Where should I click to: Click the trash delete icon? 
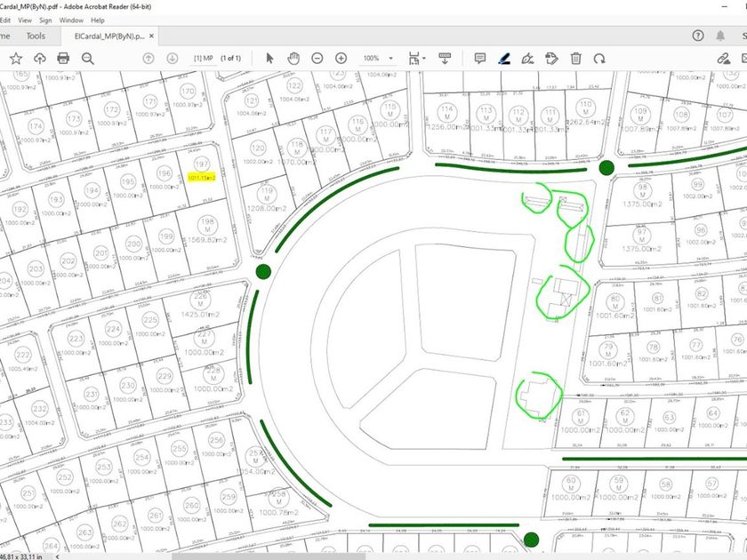[x=576, y=58]
